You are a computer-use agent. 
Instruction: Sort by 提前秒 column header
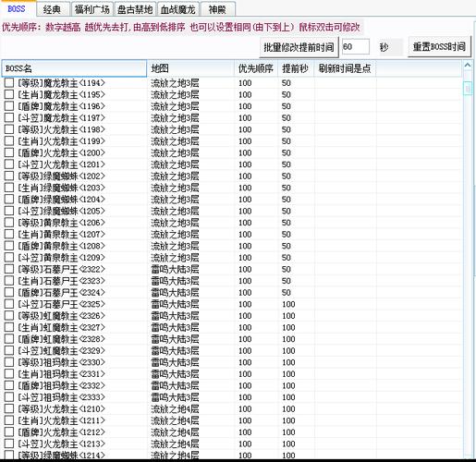coord(296,68)
